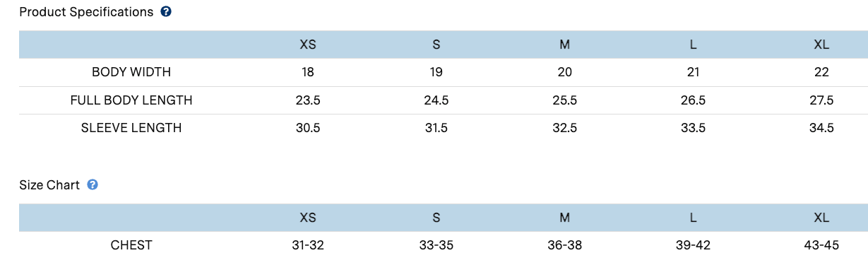This screenshot has width=868, height=265.
Task: Click the Product Specifications help icon
Action: click(x=166, y=12)
